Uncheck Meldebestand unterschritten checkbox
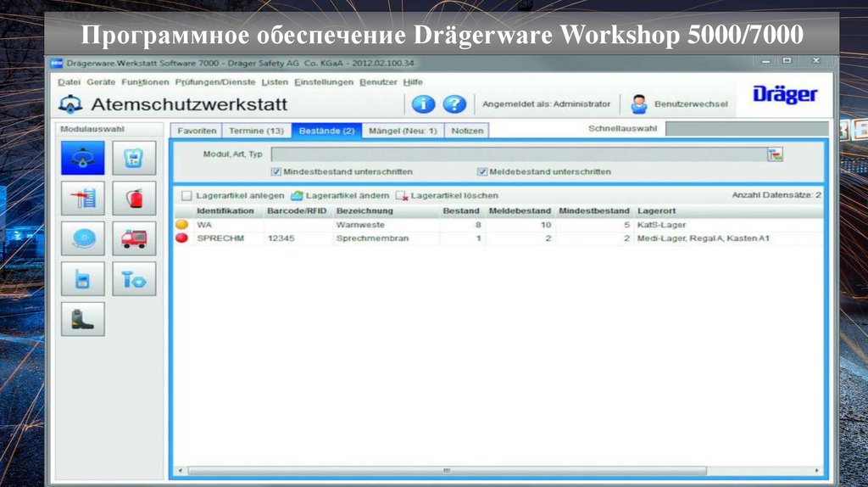 click(482, 171)
